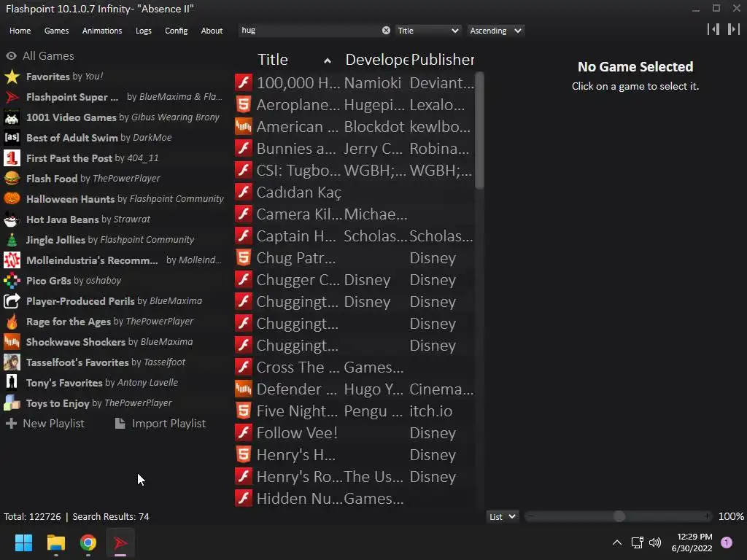Viewport: 747px width, 560px height.
Task: Open the Logs page
Action: tap(144, 31)
